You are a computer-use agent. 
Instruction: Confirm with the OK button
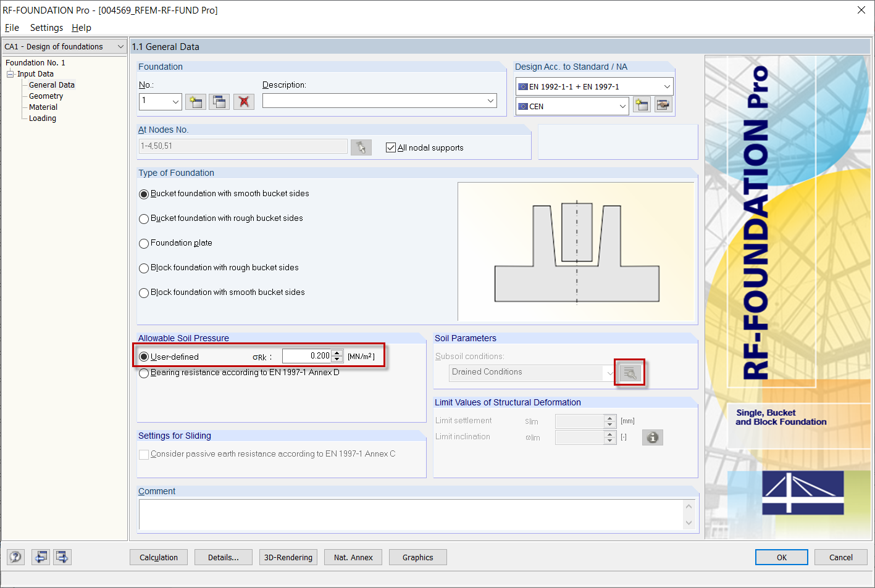tap(782, 557)
